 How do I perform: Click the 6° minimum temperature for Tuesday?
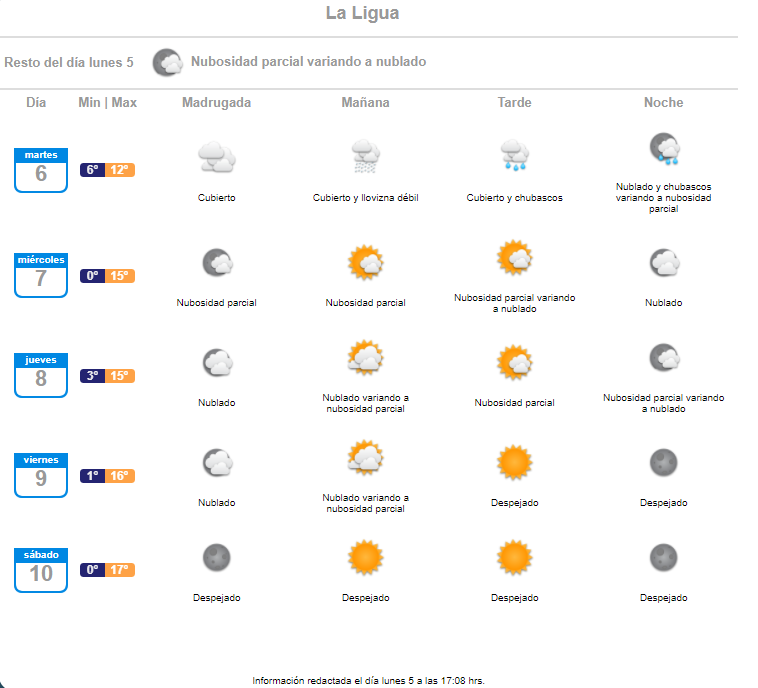92,170
